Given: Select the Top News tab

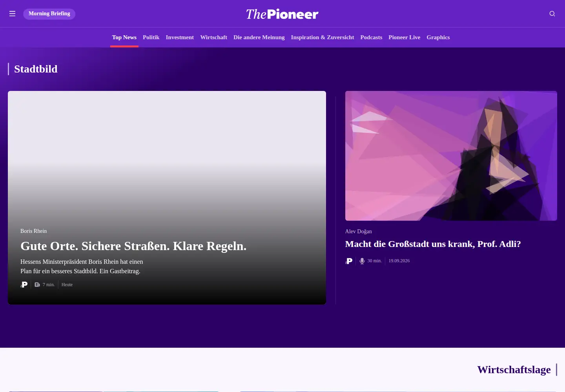Looking at the screenshot, I should [x=124, y=37].
